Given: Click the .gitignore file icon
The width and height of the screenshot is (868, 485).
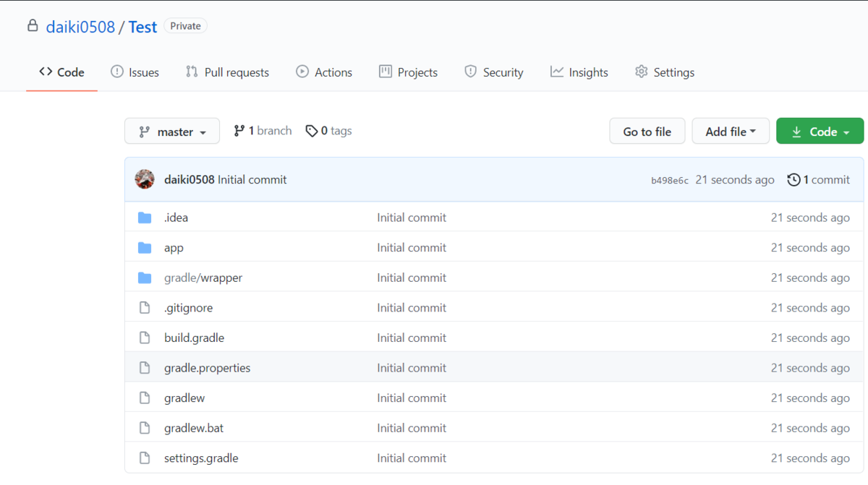Looking at the screenshot, I should 145,308.
